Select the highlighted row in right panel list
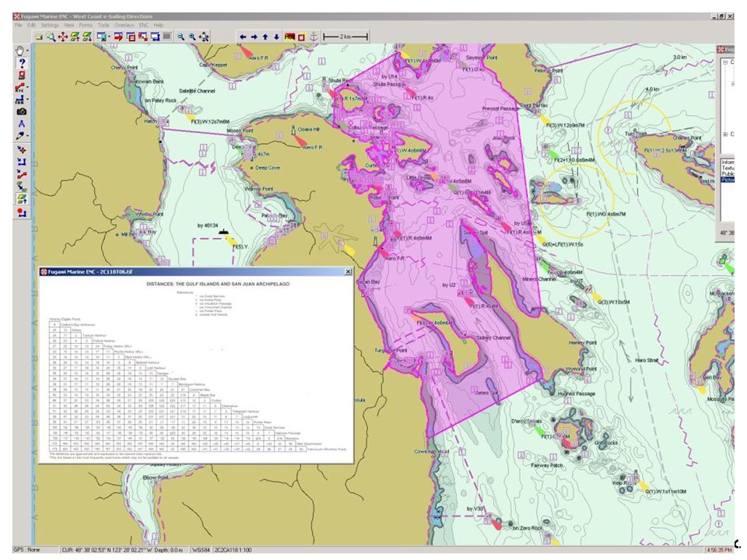Image resolution: width=747 pixels, height=560 pixels. (728, 180)
